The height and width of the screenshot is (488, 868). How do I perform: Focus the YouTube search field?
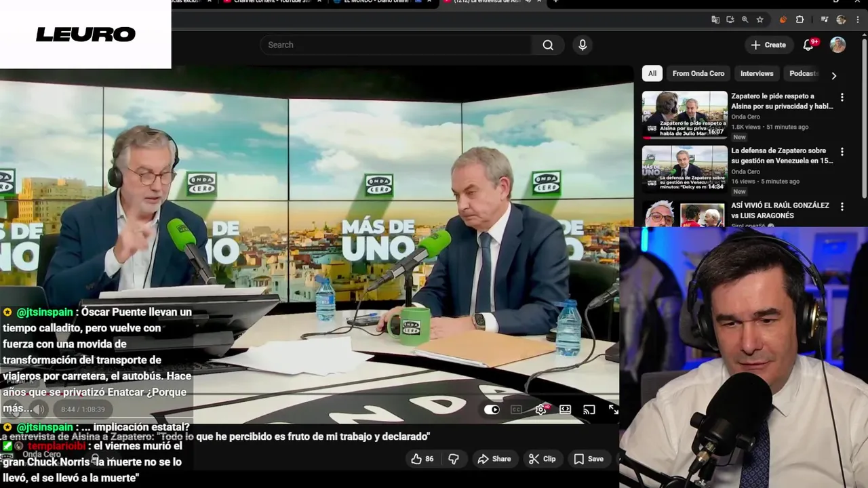click(x=397, y=45)
